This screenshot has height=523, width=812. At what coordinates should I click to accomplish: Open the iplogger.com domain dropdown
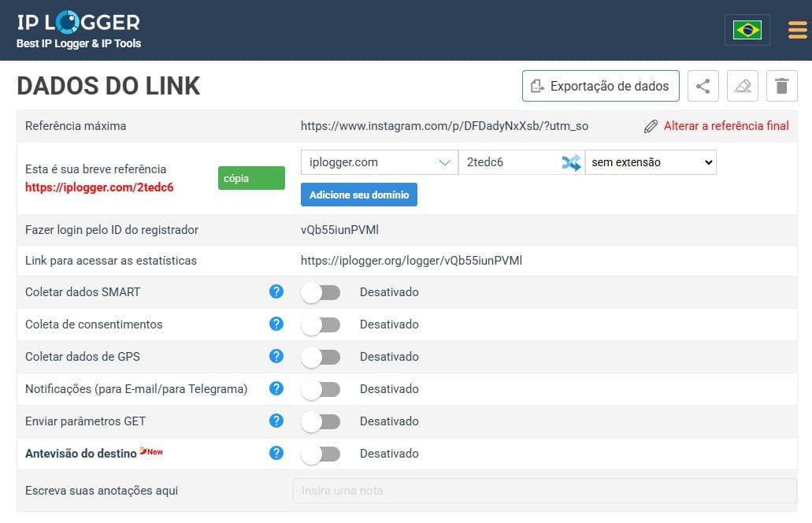tap(379, 162)
